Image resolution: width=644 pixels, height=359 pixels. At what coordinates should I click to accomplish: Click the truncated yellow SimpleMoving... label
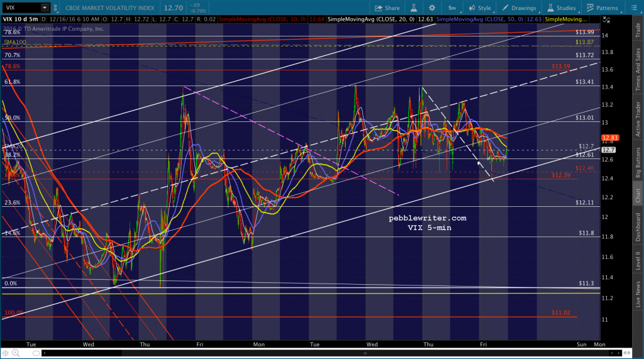[x=566, y=19]
